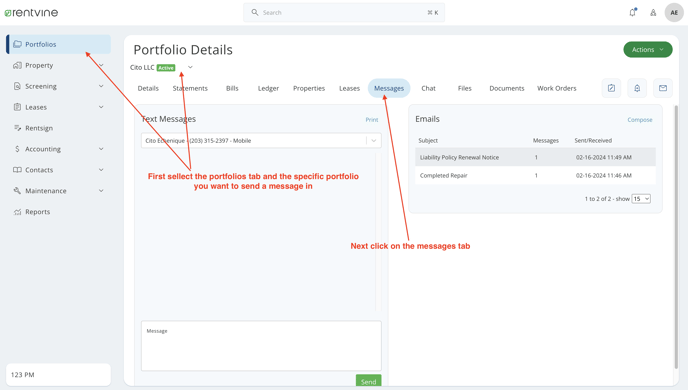Open Liability Policy Renewal Notice email
Screen dimensions: 688x390
tap(535, 157)
